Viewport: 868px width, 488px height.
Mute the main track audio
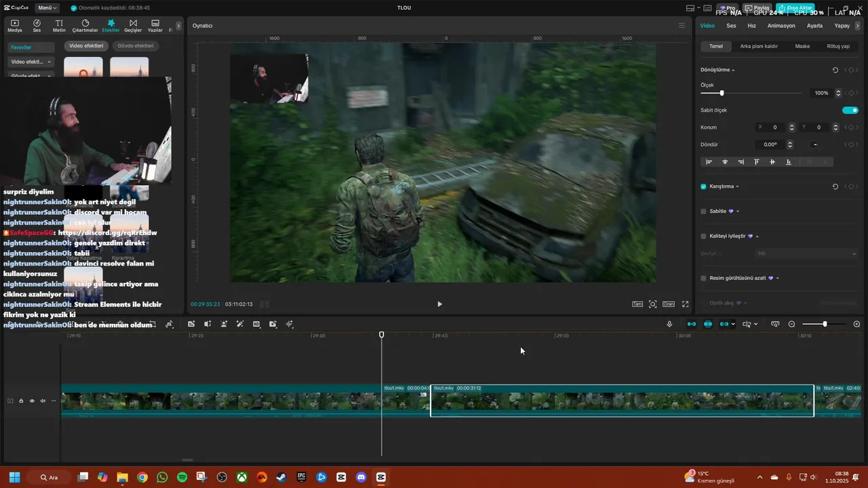[x=43, y=401]
